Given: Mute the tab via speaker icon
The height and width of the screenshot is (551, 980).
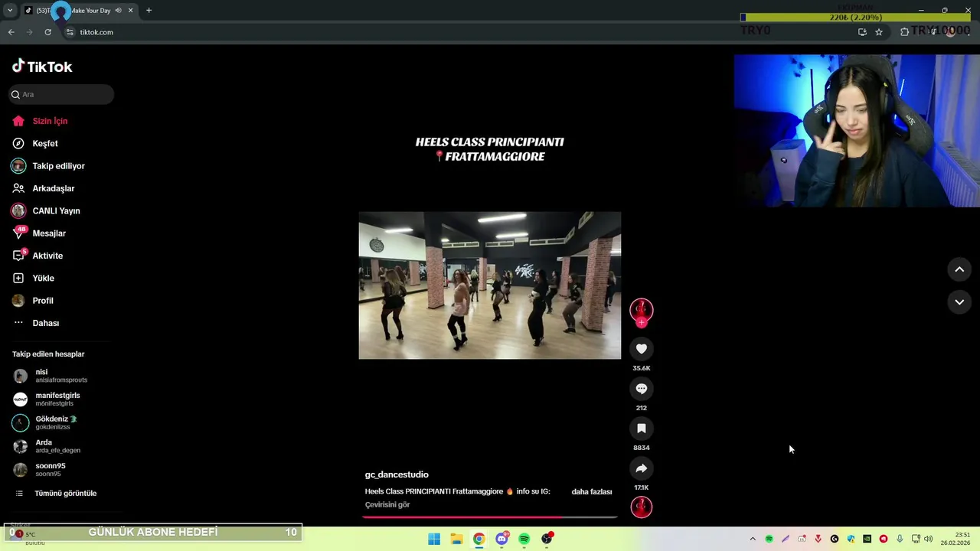Looking at the screenshot, I should click(119, 11).
